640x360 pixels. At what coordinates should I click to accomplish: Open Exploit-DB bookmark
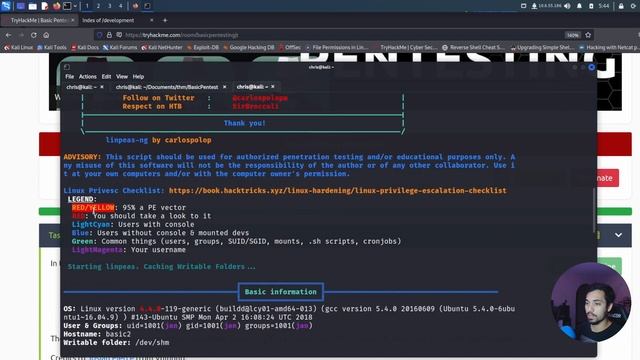click(x=203, y=47)
